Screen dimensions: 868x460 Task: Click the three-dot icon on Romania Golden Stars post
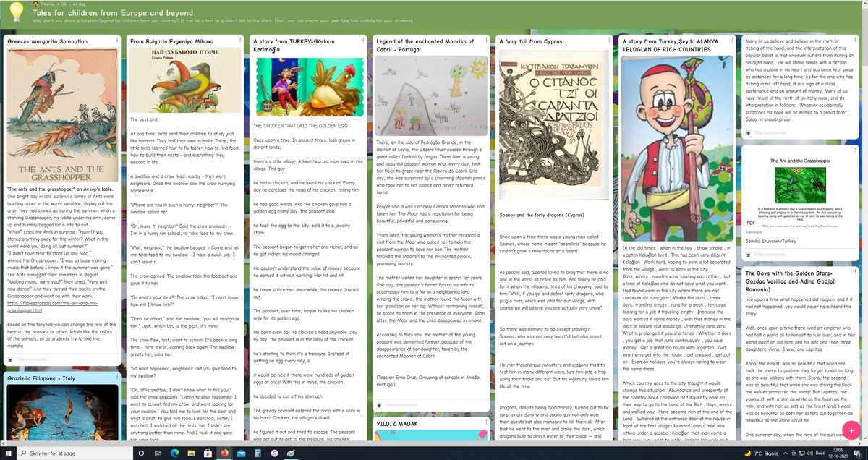855,272
